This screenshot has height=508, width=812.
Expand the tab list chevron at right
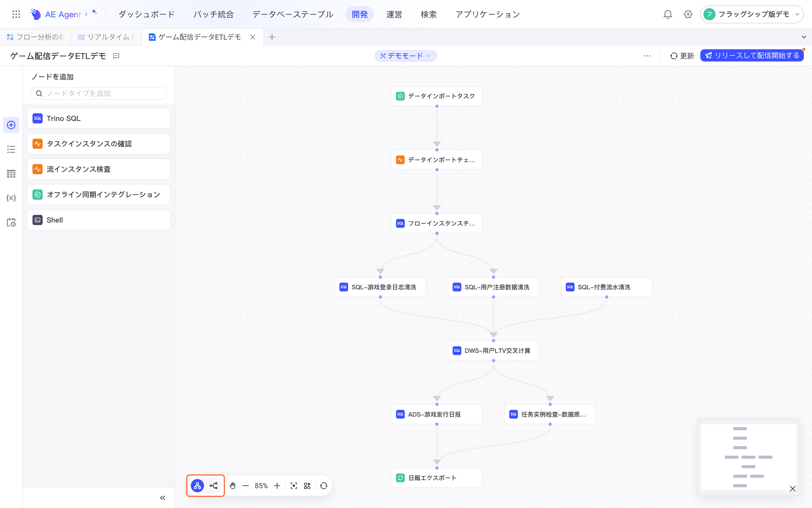804,37
